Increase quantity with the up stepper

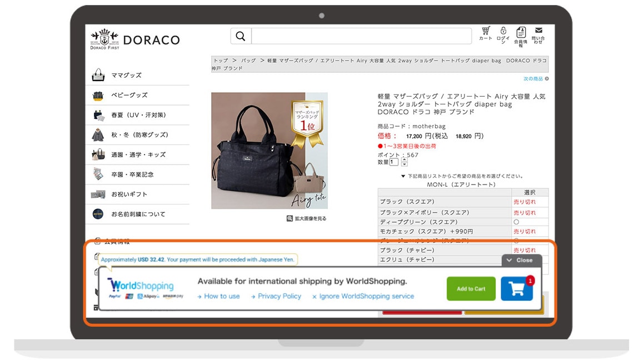pyautogui.click(x=404, y=160)
